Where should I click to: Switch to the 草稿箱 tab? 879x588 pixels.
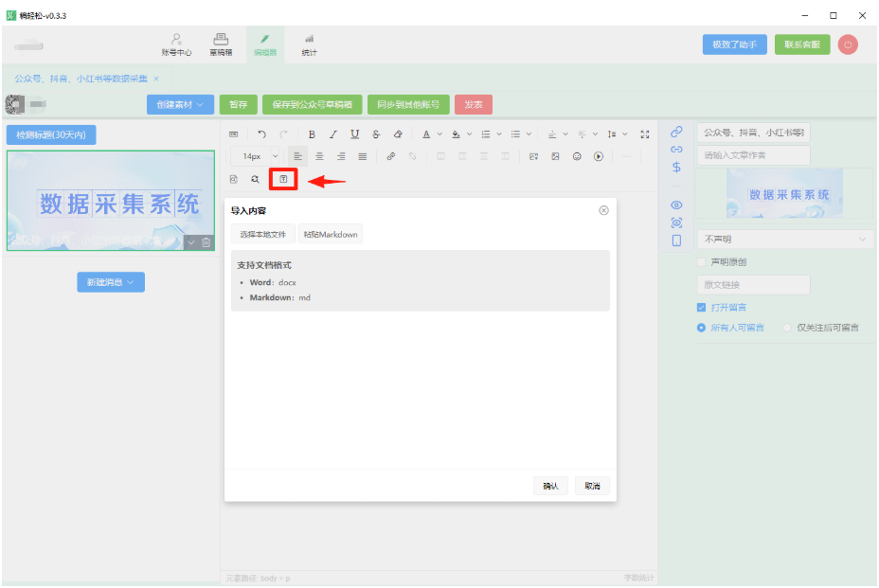point(221,45)
